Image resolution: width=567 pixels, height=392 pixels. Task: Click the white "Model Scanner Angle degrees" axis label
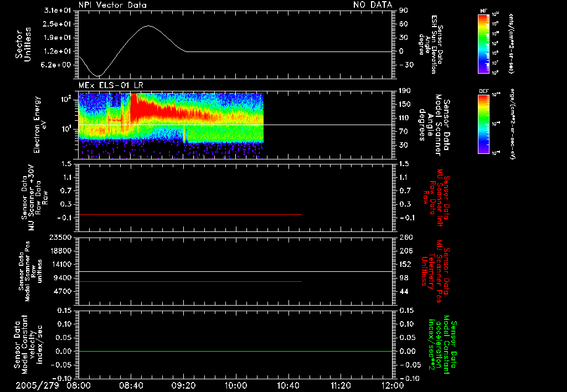click(434, 125)
